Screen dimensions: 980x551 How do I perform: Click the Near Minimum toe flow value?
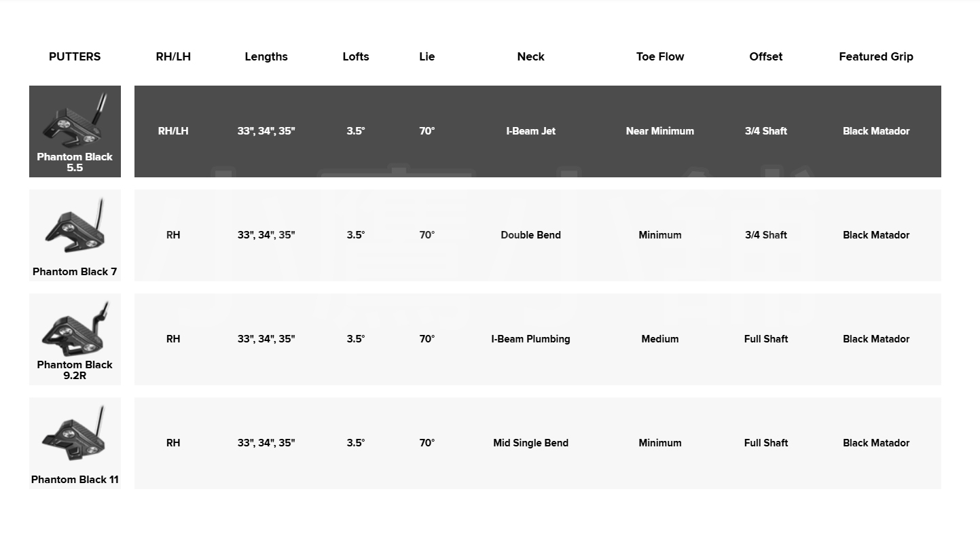[x=660, y=131]
